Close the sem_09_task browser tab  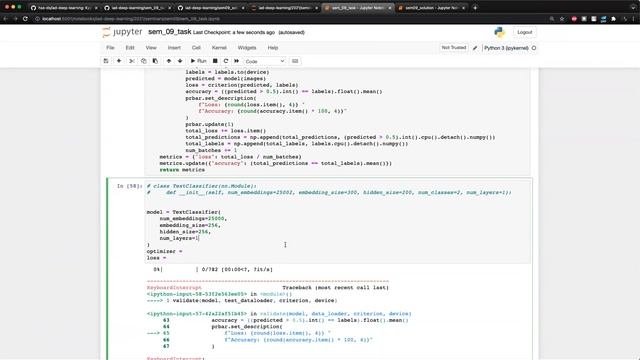390,8
